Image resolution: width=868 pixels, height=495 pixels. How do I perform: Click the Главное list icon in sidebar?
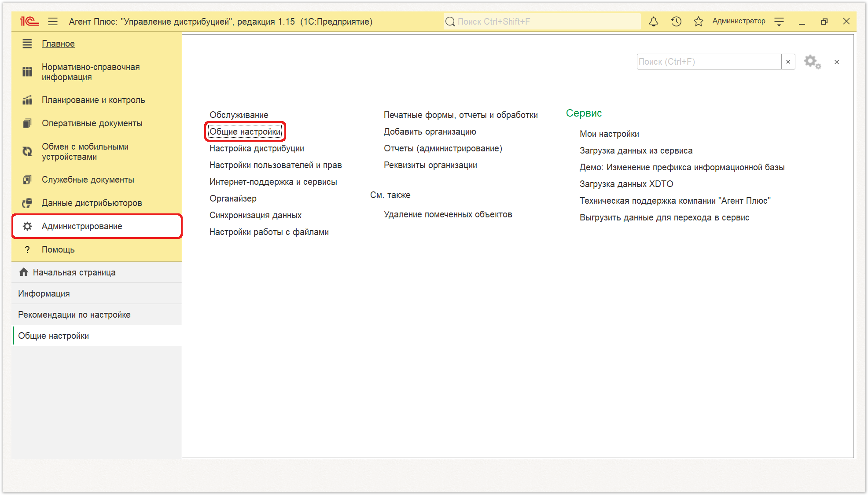click(x=27, y=44)
